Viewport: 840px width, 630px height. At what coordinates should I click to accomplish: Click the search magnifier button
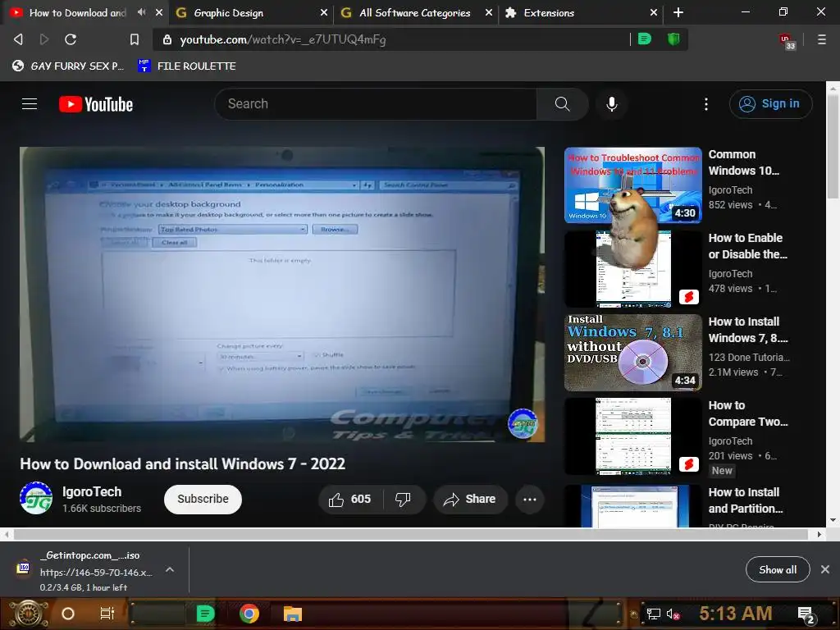(562, 104)
